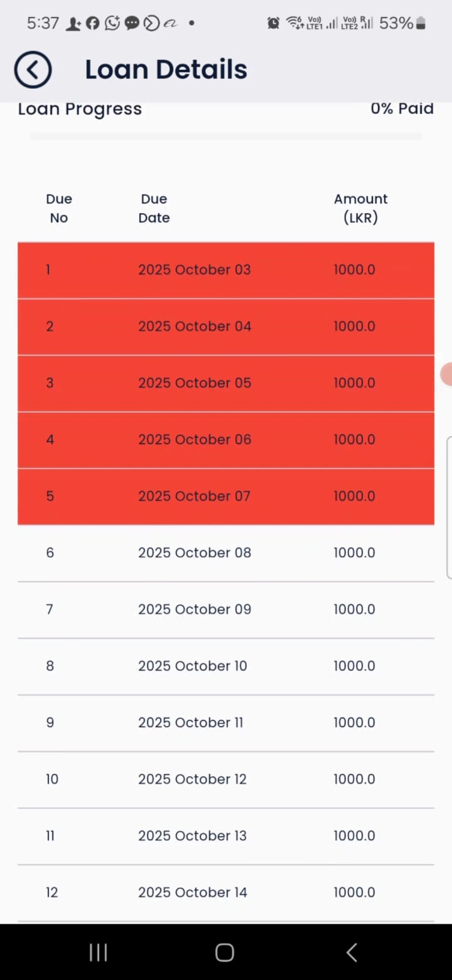Tap the battery indicator showing 53%
Screen dimensions: 452x980
point(420,23)
